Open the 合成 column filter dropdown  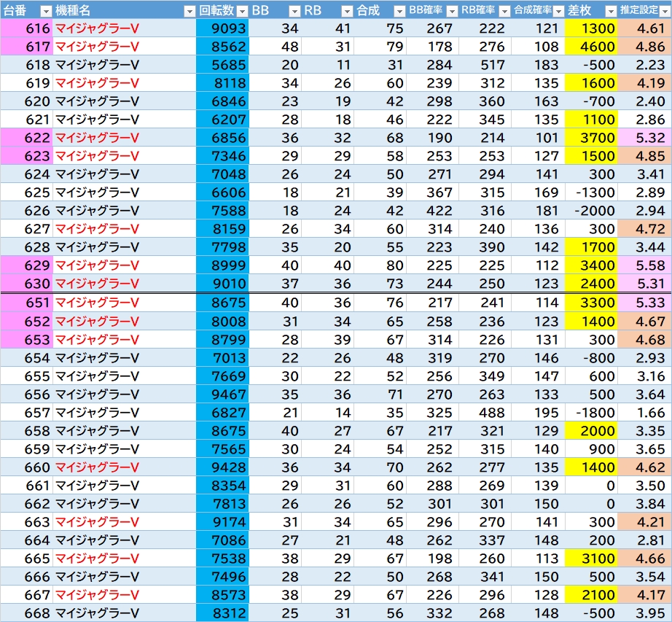(x=399, y=11)
